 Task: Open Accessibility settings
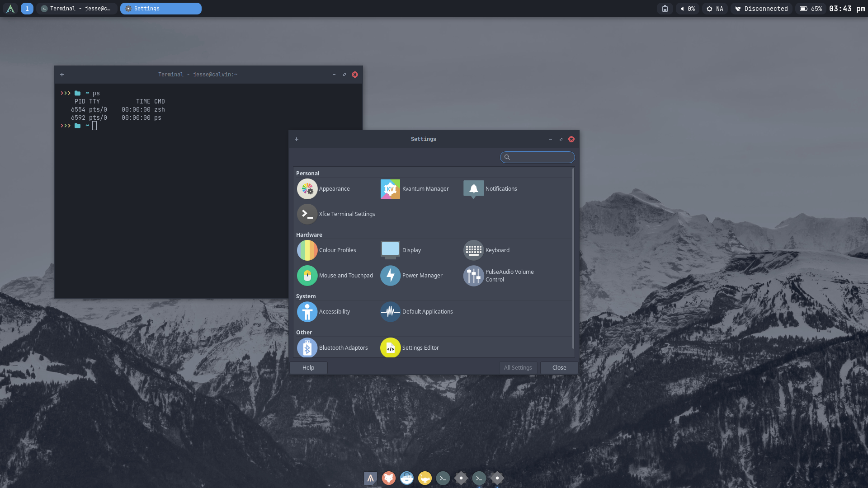tap(324, 312)
